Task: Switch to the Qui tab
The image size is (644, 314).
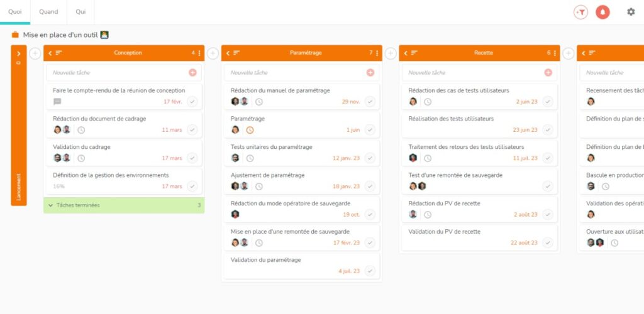Action: coord(80,12)
